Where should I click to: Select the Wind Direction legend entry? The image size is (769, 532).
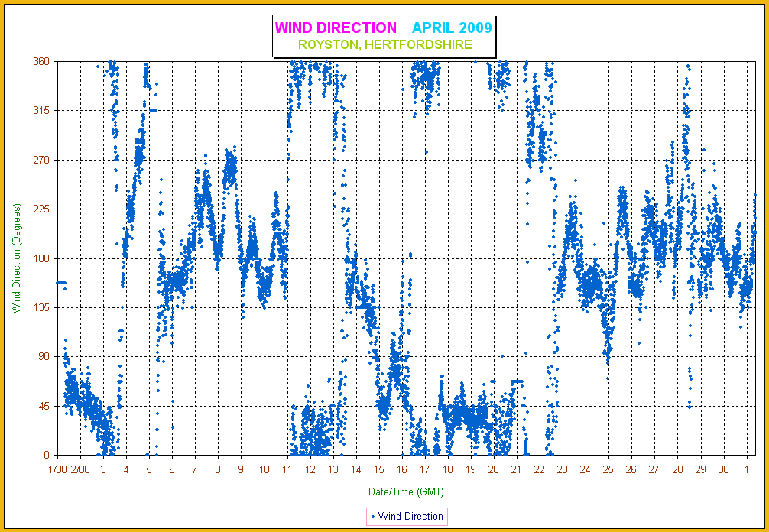point(410,517)
